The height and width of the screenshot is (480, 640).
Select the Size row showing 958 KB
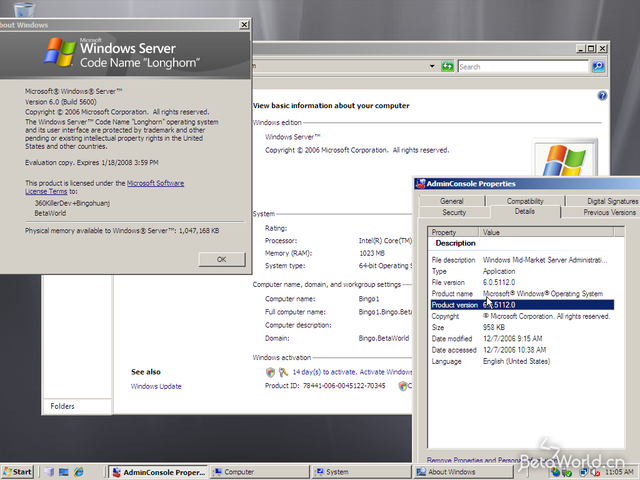point(522,327)
